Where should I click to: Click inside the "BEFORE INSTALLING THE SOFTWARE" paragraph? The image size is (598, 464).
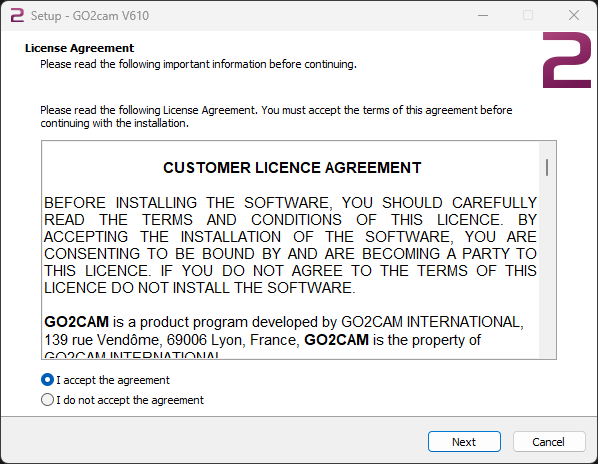coord(290,245)
